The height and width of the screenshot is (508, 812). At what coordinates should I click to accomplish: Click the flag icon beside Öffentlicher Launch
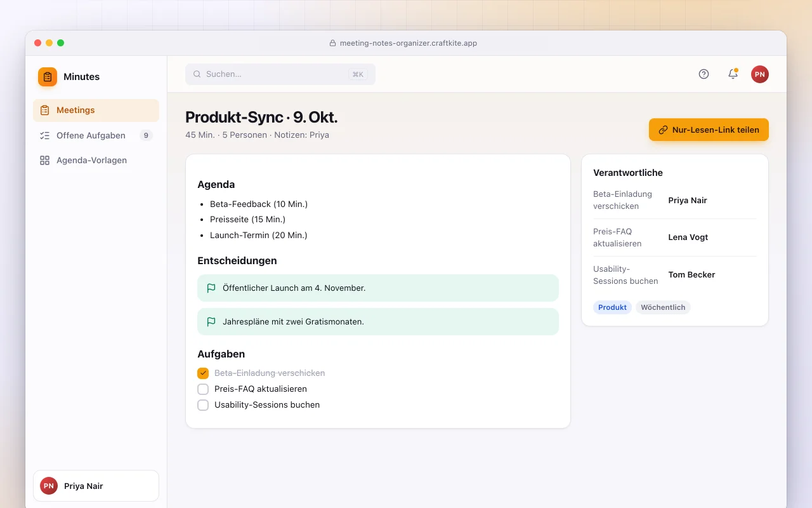pyautogui.click(x=211, y=288)
